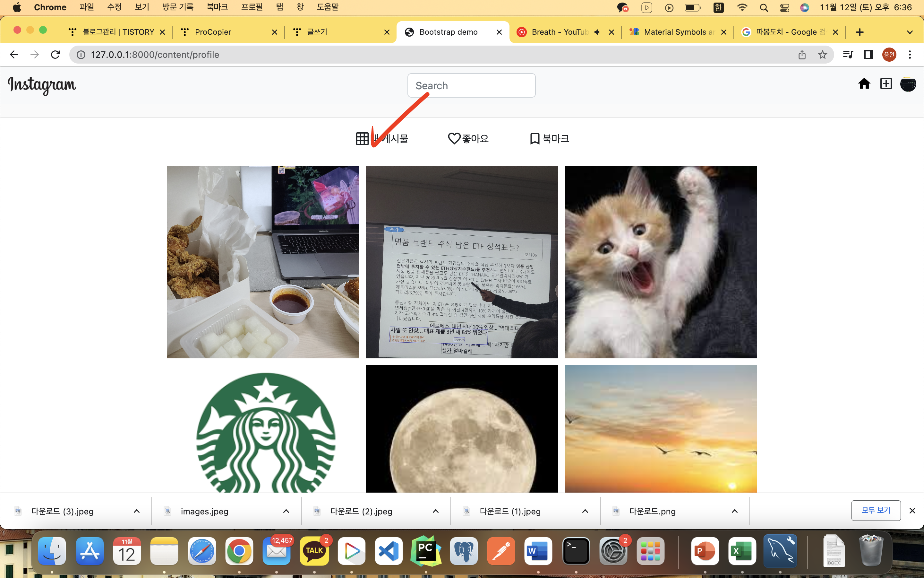Open the 파일 menu

tap(87, 7)
